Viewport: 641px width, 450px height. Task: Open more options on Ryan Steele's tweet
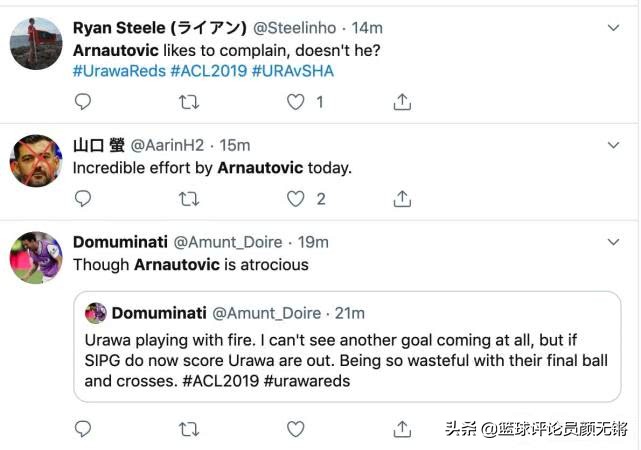coord(614,28)
